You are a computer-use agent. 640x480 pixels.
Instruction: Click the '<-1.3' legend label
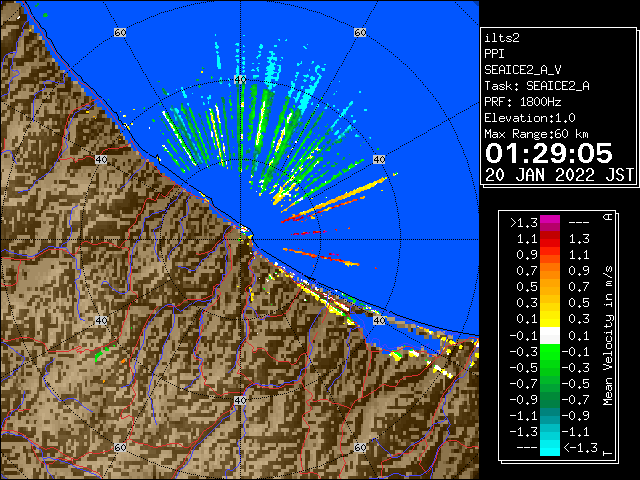click(580, 447)
